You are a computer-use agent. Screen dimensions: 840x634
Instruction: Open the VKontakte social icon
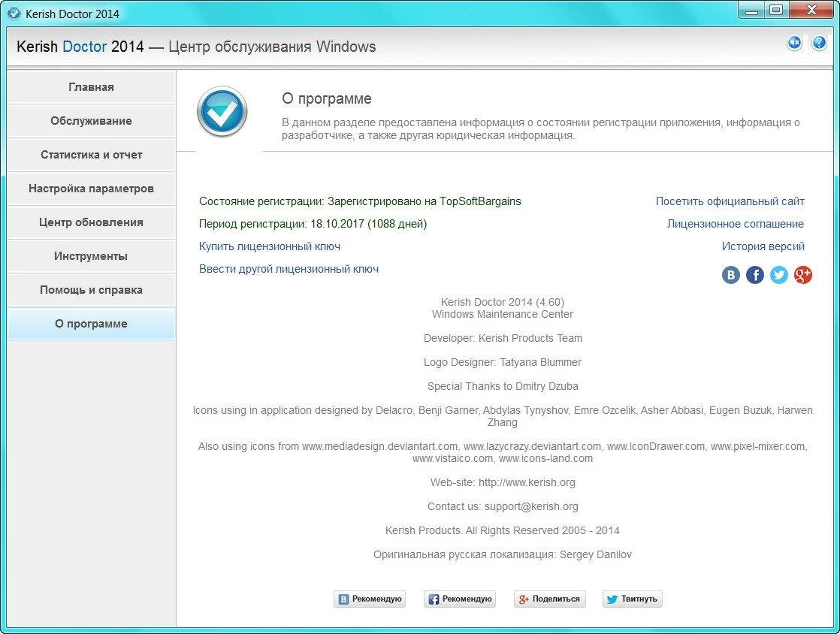click(x=731, y=275)
